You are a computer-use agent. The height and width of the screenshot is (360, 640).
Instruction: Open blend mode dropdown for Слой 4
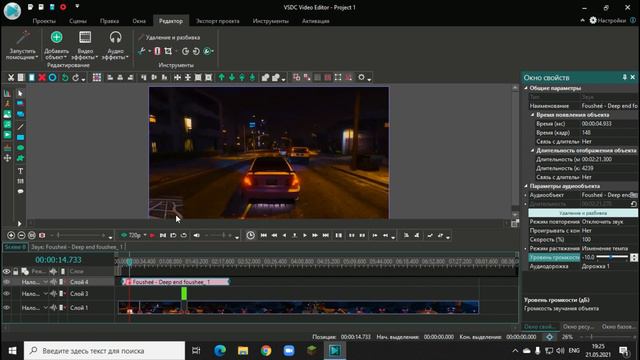pyautogui.click(x=46, y=282)
